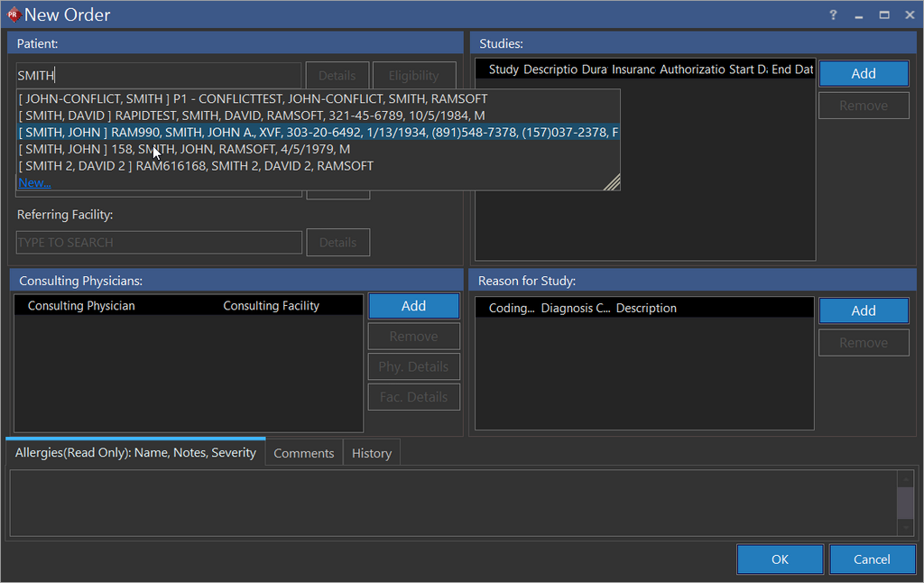The image size is (924, 583).
Task: Maximize the New Order window
Action: pos(884,15)
